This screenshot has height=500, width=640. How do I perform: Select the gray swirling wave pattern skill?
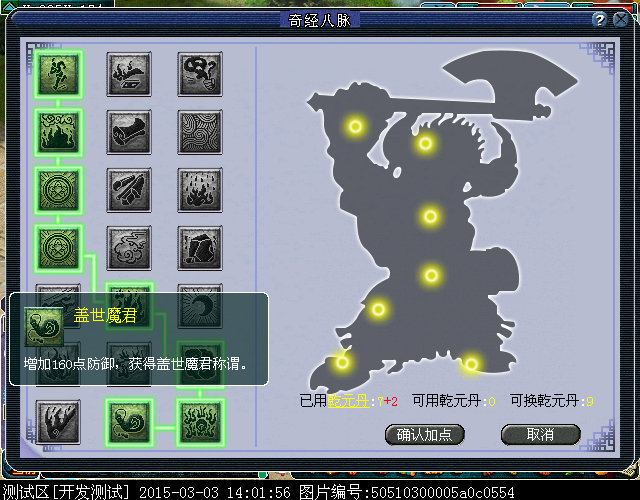200,132
